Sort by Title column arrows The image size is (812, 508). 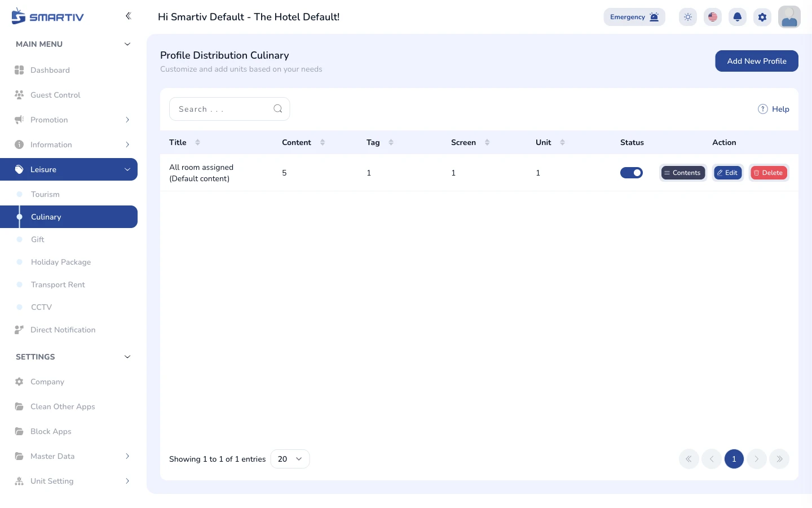click(x=197, y=142)
